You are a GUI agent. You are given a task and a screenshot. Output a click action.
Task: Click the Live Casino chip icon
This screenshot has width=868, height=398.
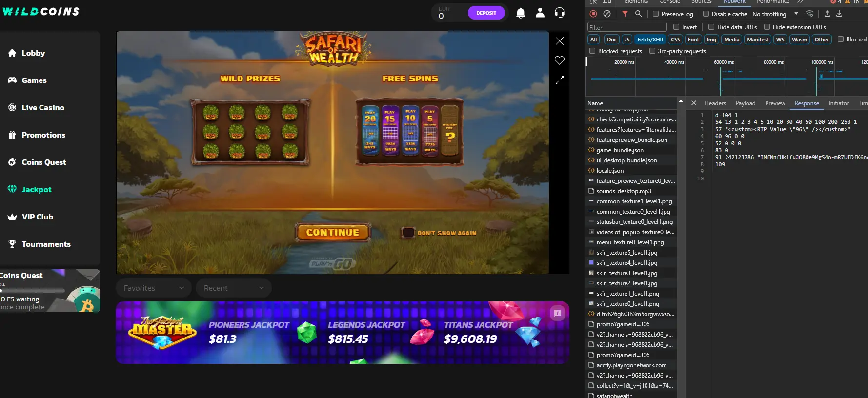(12, 107)
